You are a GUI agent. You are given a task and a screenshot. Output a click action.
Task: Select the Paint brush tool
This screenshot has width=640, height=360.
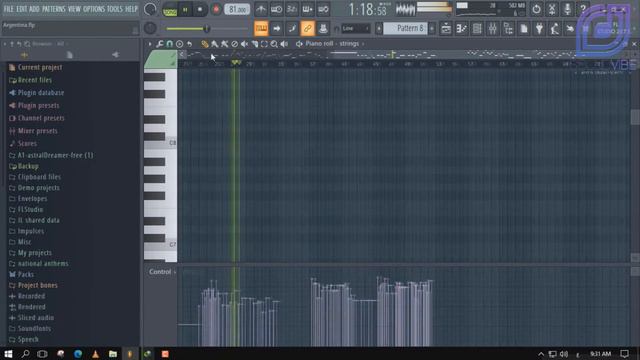(x=215, y=44)
